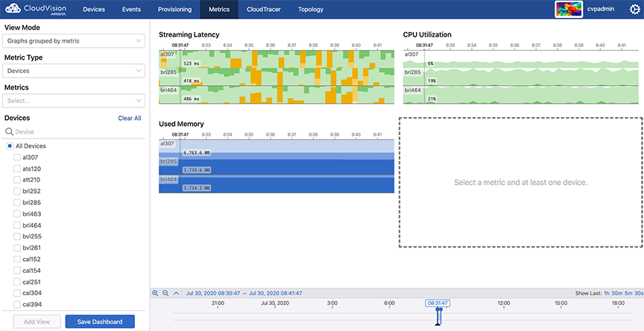This screenshot has height=331, width=644.
Task: Click the Streaming Latency graph title
Action: pos(189,34)
